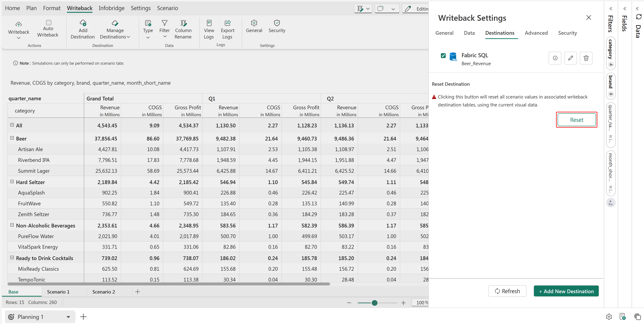
Task: Open Column Rename tool
Action: tap(183, 30)
